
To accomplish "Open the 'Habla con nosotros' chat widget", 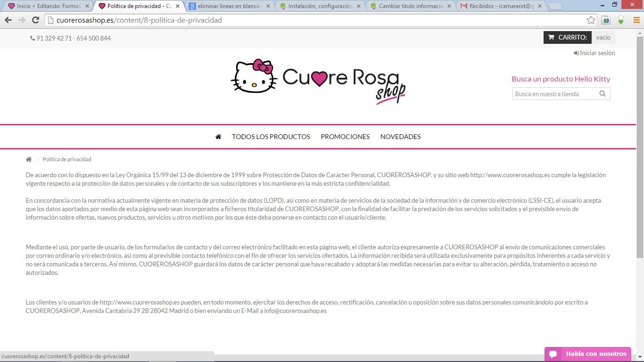I will 588,354.
